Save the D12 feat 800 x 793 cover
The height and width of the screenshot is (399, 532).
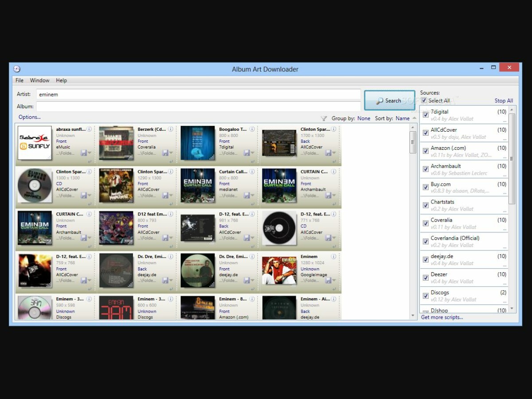click(x=165, y=238)
